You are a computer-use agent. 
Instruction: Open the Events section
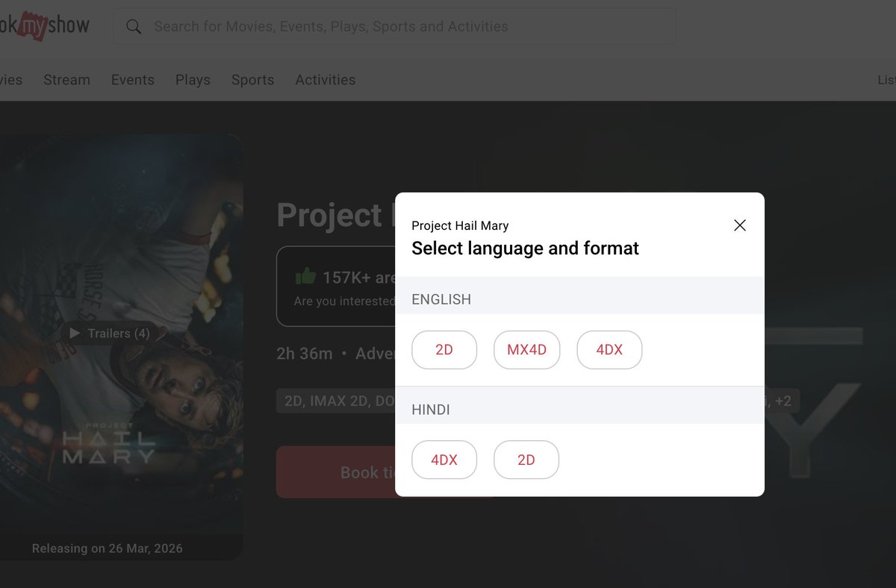click(x=133, y=80)
